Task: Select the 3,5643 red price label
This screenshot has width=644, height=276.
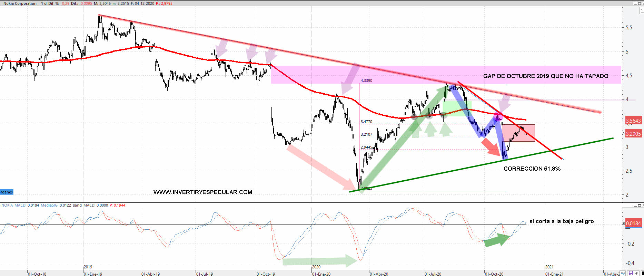Action: tap(633, 121)
